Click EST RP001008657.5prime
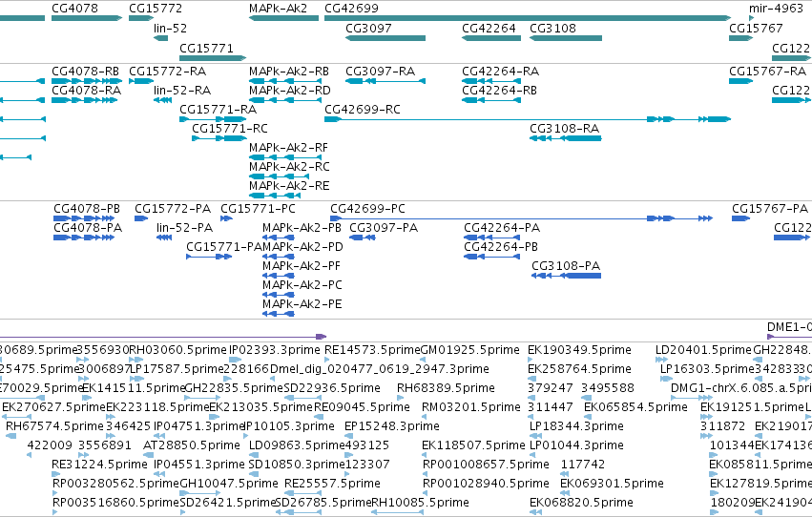This screenshot has height=517, width=812. coord(486,465)
